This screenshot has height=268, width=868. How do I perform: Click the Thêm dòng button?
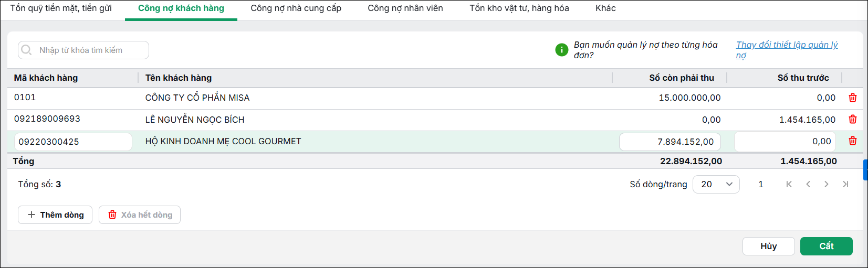[x=55, y=215]
